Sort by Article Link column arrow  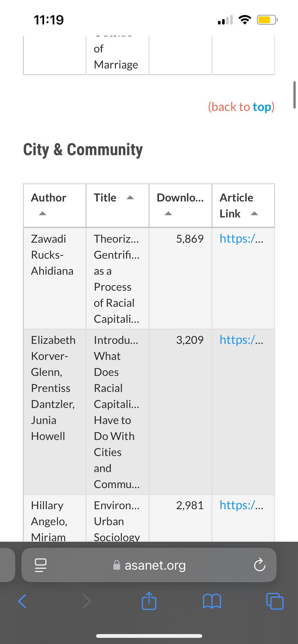click(x=254, y=213)
